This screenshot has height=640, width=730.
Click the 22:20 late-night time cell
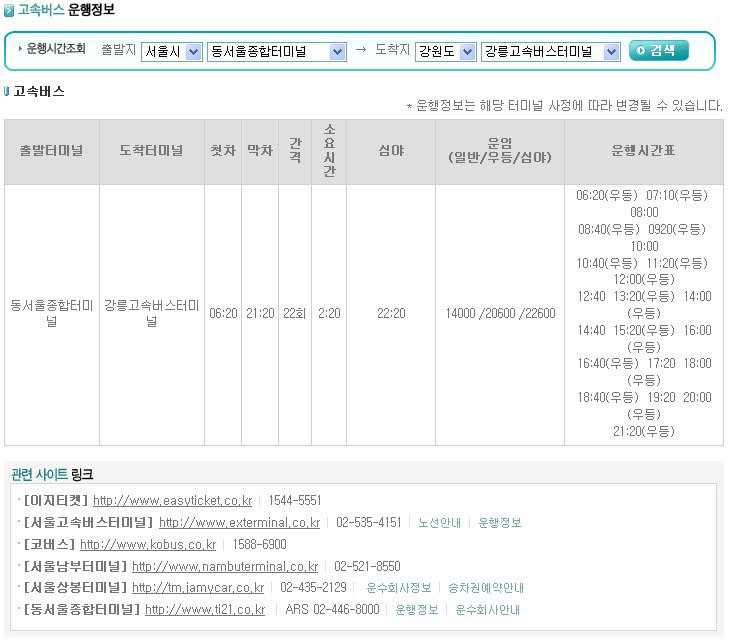click(x=391, y=313)
